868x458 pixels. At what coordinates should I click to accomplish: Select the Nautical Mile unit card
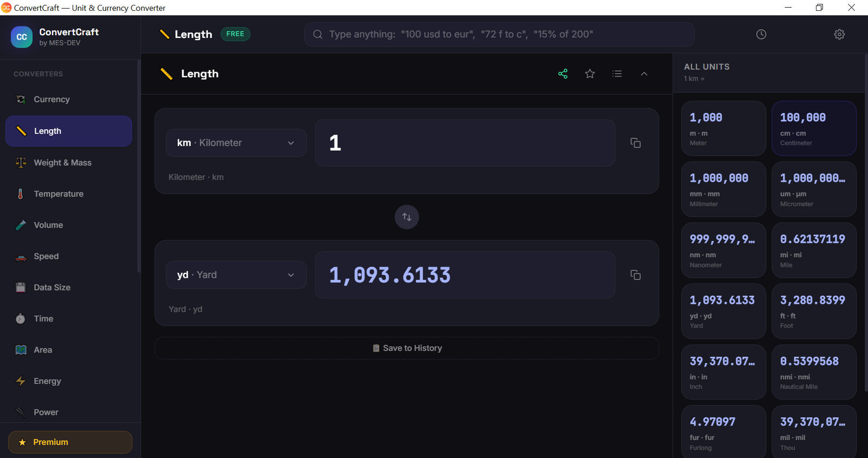(814, 372)
